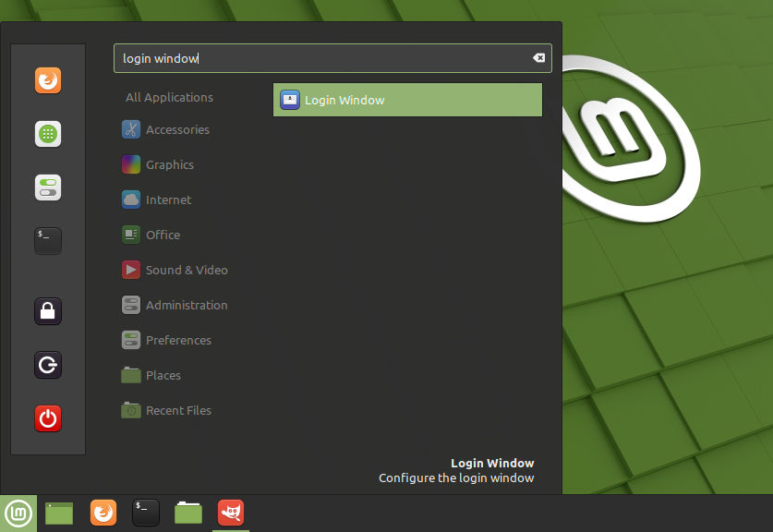773x532 pixels.
Task: Launch GIMP from the taskbar
Action: click(230, 513)
